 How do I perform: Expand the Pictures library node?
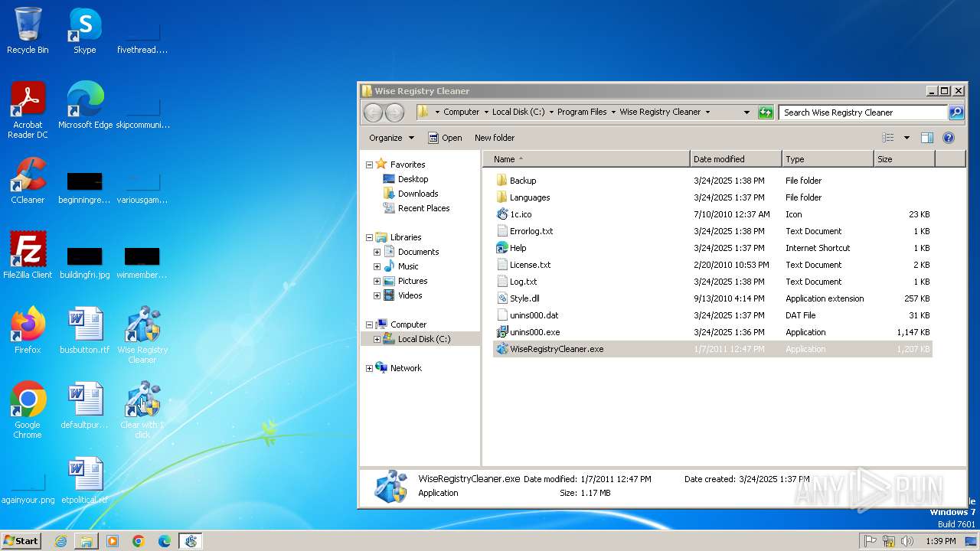point(377,281)
